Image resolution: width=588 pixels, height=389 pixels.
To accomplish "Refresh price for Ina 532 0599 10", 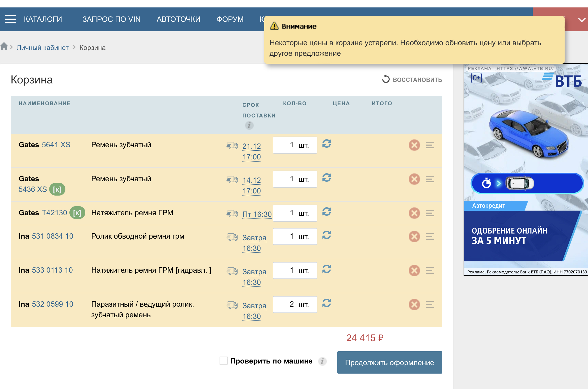I will 326,303.
